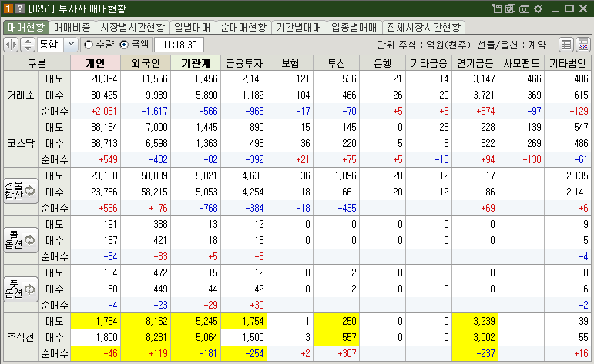Switch to the 매매비중 tab
Viewport: 594px width, 364px height.
[x=72, y=27]
